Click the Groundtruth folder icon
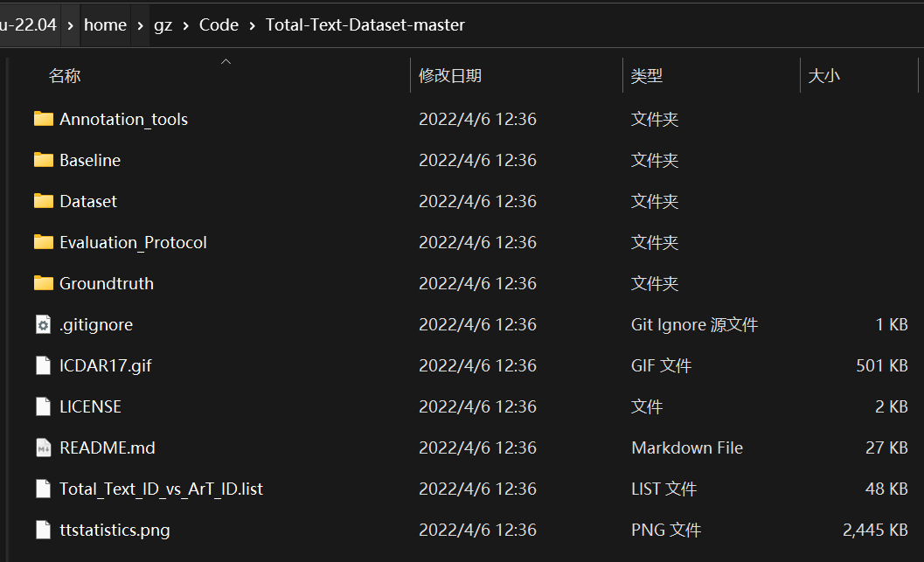Image resolution: width=924 pixels, height=562 pixels. point(44,283)
